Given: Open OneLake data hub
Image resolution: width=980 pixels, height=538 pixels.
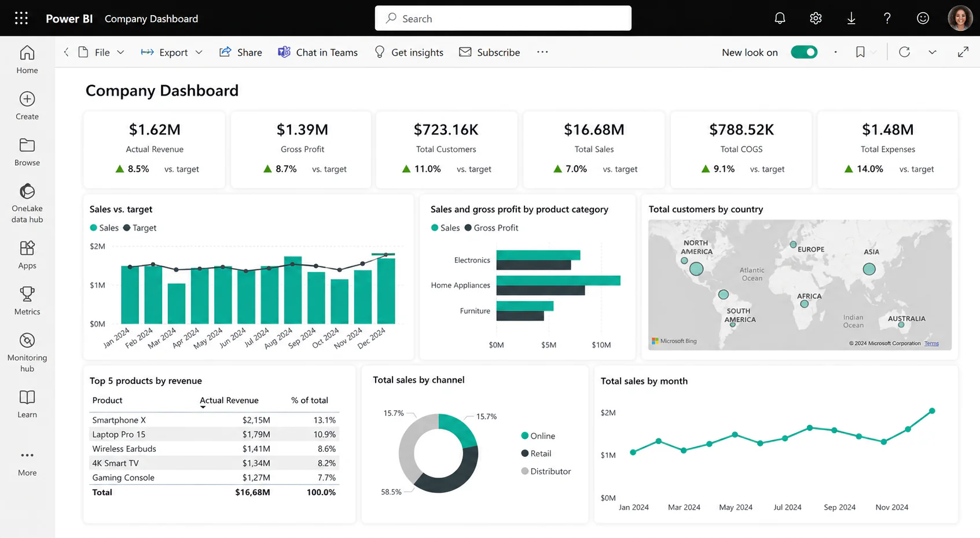Looking at the screenshot, I should coord(27,203).
